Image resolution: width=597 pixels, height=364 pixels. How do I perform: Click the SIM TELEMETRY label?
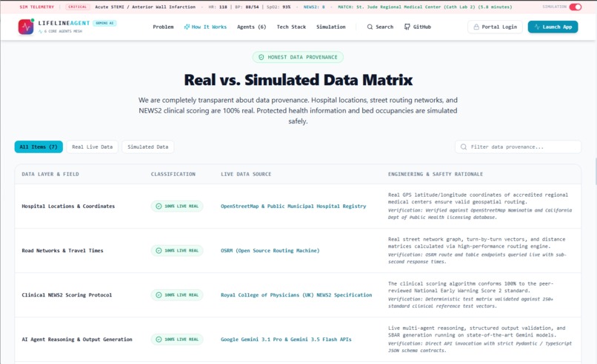[x=37, y=7]
